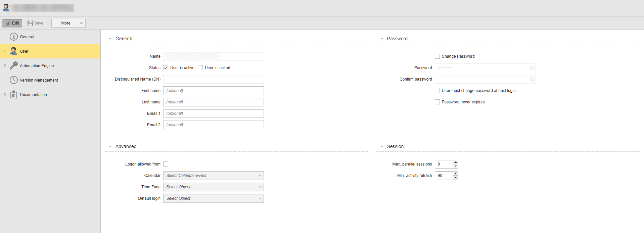Screen dimensions: 644x233
Task: Toggle the Logon allowed from checkbox
Action: coord(166,164)
